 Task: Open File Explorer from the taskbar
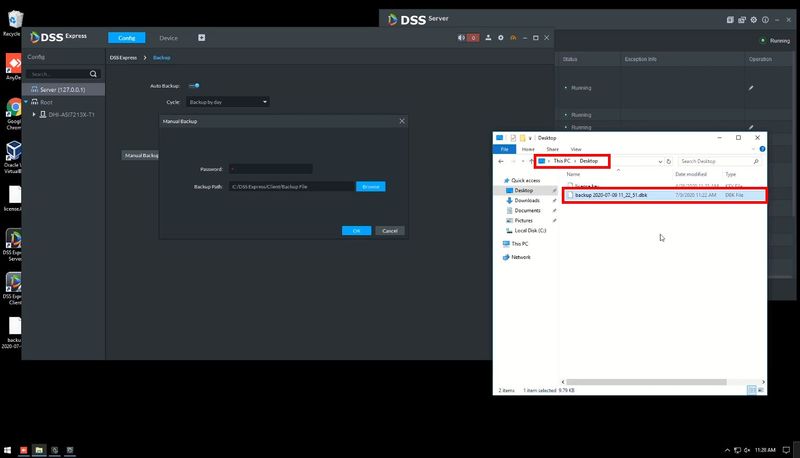(x=39, y=450)
